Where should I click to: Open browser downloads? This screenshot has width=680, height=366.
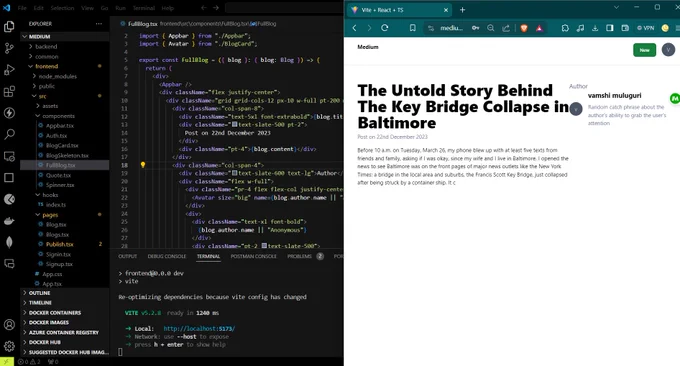click(595, 28)
